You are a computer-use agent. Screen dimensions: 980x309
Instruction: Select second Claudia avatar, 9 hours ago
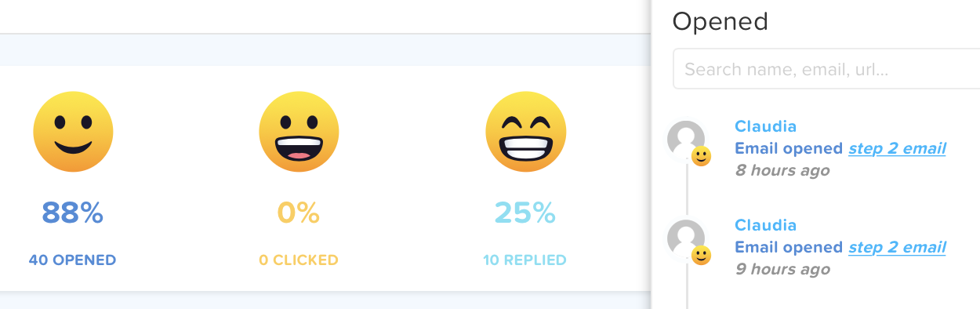click(686, 239)
